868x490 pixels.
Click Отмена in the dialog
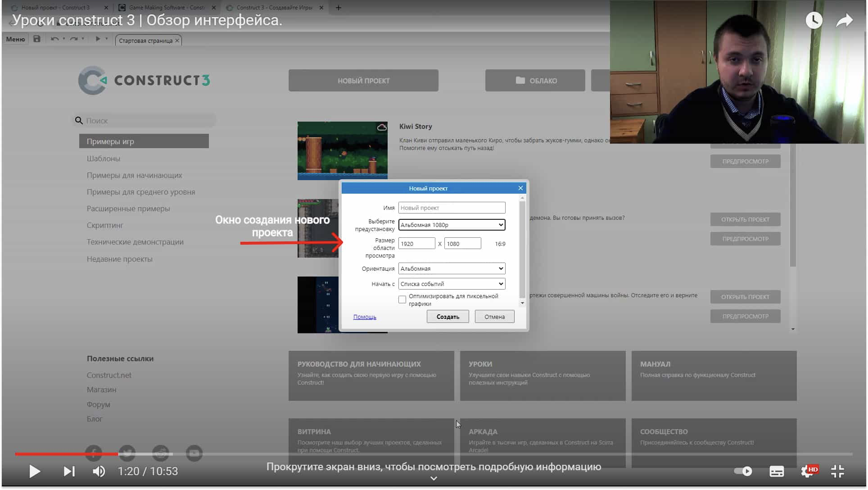(x=494, y=317)
